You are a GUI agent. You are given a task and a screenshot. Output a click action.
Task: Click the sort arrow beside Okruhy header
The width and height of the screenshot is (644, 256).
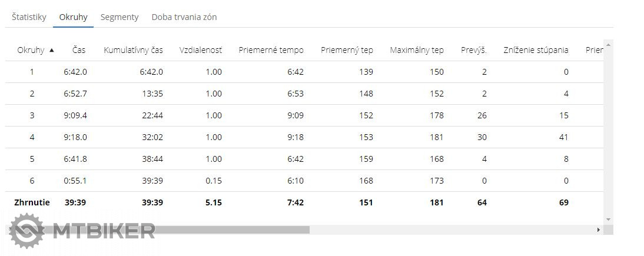point(52,51)
